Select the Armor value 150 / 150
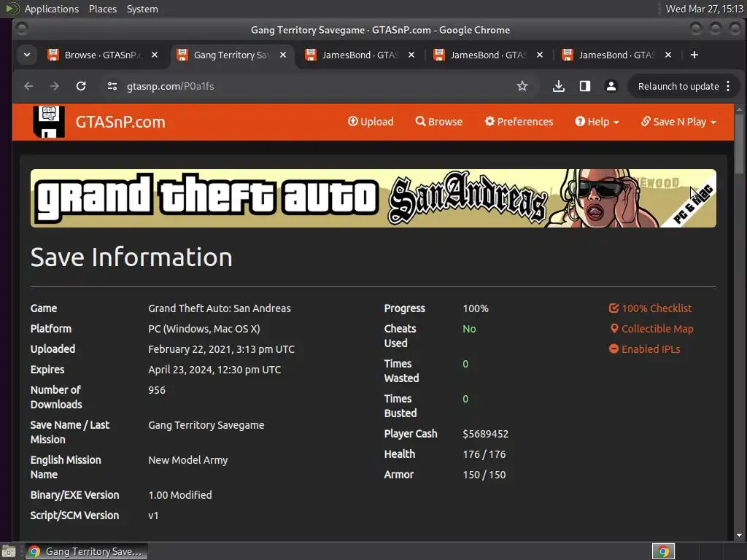Image resolution: width=747 pixels, height=560 pixels. pyautogui.click(x=484, y=475)
